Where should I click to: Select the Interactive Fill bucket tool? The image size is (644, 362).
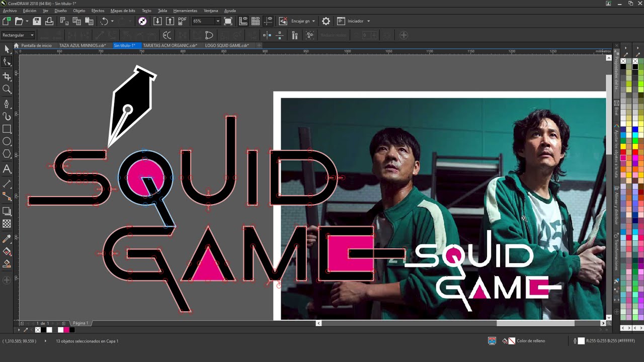click(7, 251)
